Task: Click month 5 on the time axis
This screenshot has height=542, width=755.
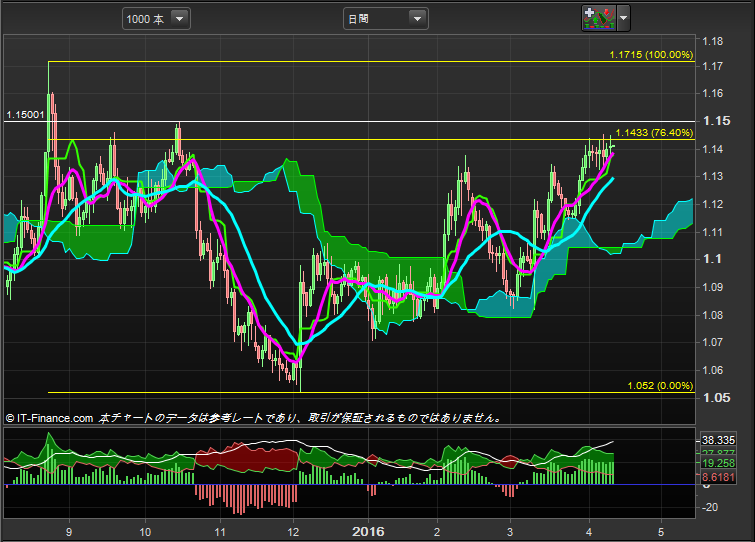Action: 661,532
